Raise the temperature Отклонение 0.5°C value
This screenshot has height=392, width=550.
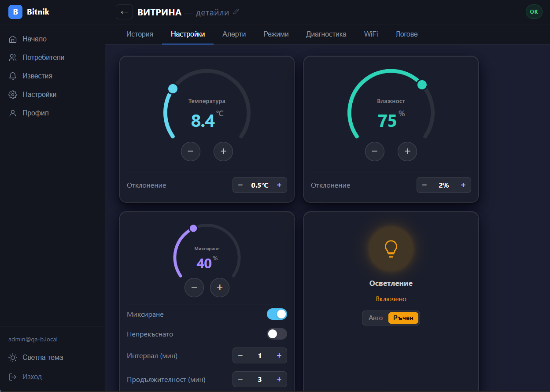click(279, 185)
